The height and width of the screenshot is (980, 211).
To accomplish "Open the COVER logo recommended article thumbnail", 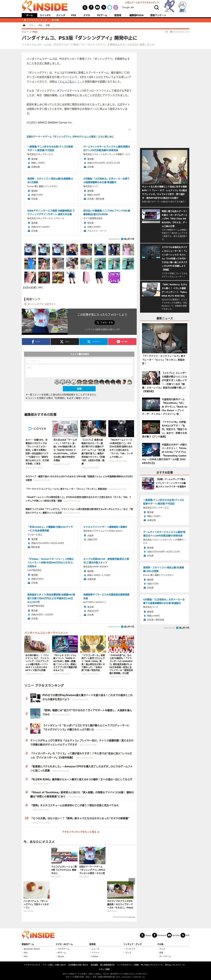I will click(x=37, y=428).
